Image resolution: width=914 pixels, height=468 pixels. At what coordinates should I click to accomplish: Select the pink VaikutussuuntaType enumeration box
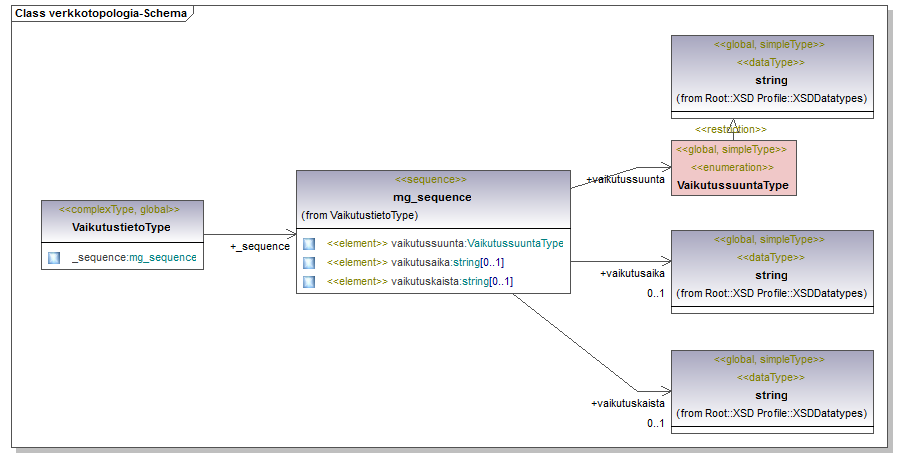pyautogui.click(x=734, y=167)
